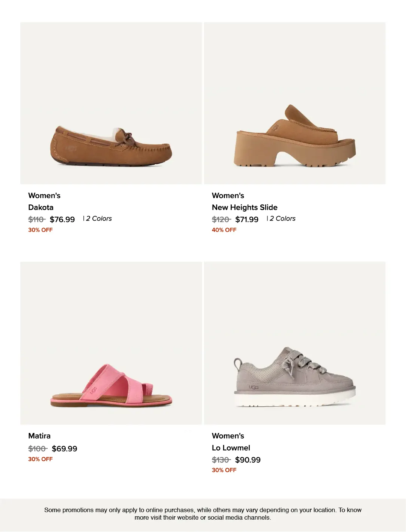Click the promotions disclaimer text at bottom

203,514
